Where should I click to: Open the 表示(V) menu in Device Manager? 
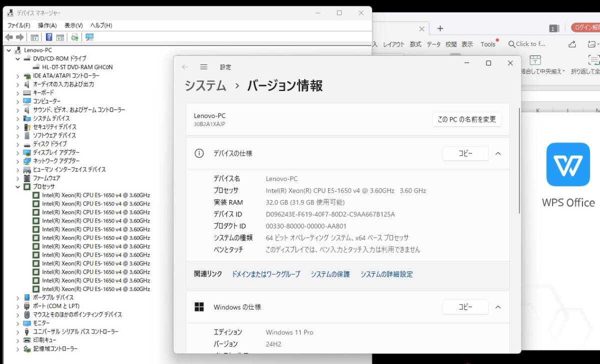tap(73, 25)
